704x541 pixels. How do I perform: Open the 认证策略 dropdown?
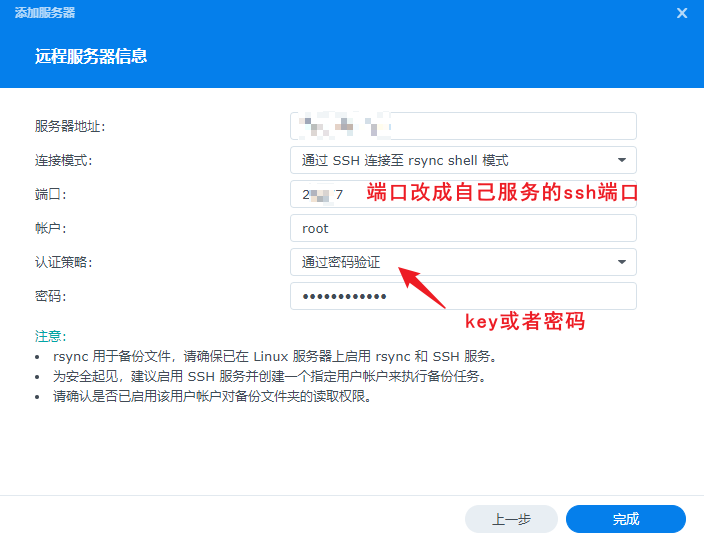point(463,262)
